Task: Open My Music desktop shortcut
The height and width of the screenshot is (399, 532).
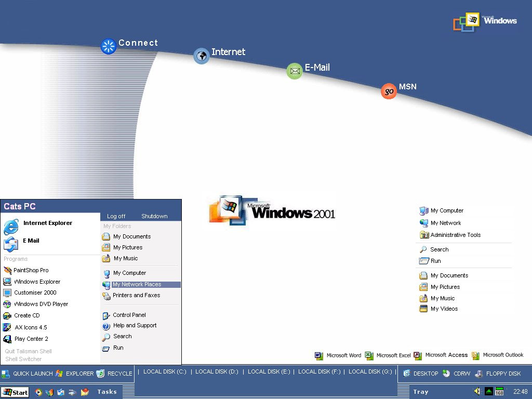Action: [x=437, y=298]
